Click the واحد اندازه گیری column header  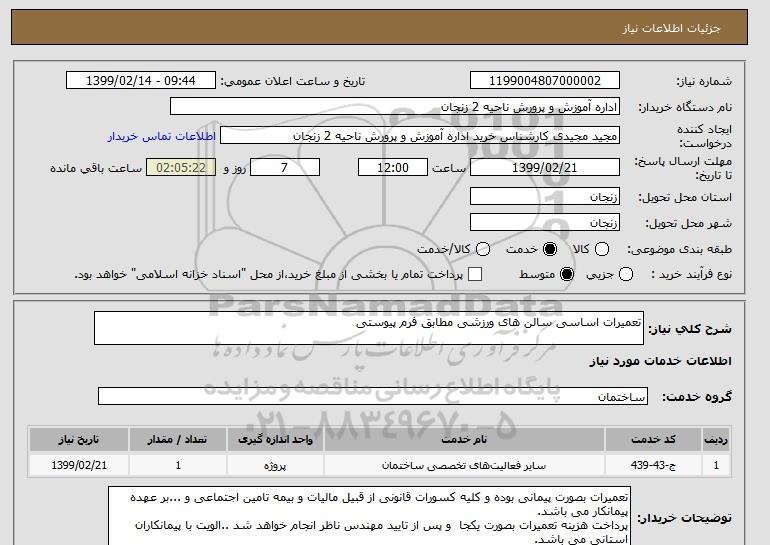pos(275,439)
